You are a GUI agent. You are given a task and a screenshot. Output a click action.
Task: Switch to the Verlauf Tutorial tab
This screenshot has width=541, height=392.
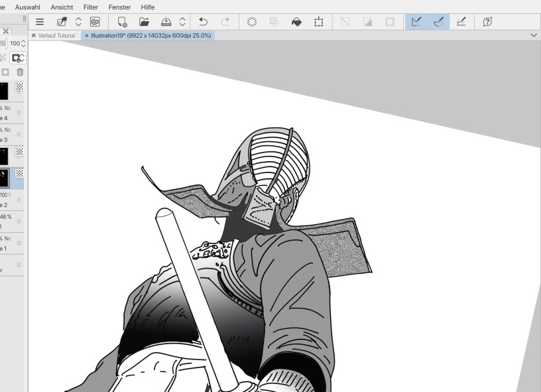pos(57,35)
